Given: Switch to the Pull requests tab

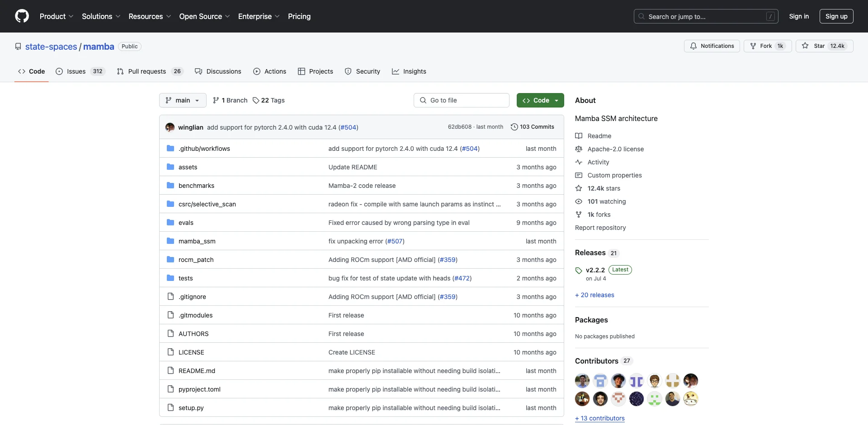Looking at the screenshot, I should pyautogui.click(x=149, y=71).
